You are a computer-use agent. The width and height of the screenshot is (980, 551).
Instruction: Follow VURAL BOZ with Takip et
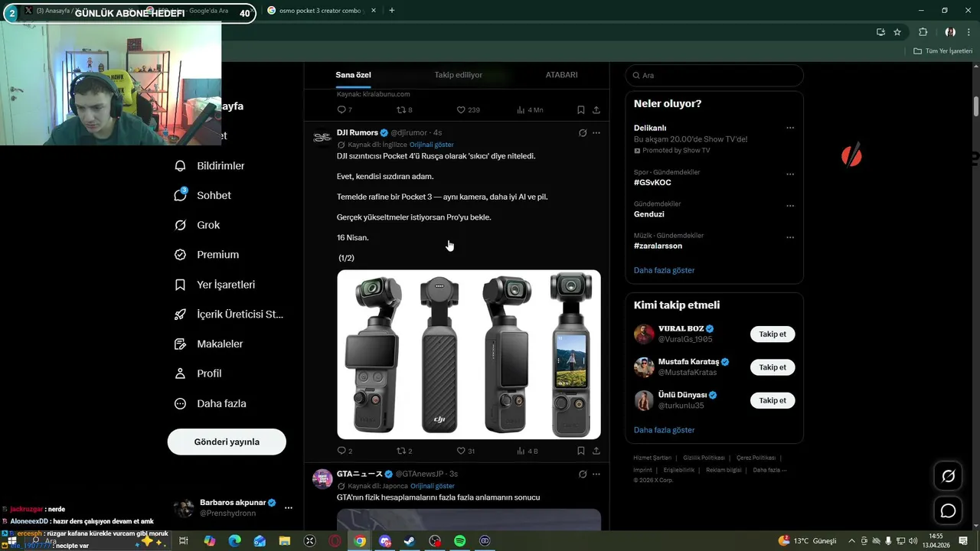click(x=773, y=334)
